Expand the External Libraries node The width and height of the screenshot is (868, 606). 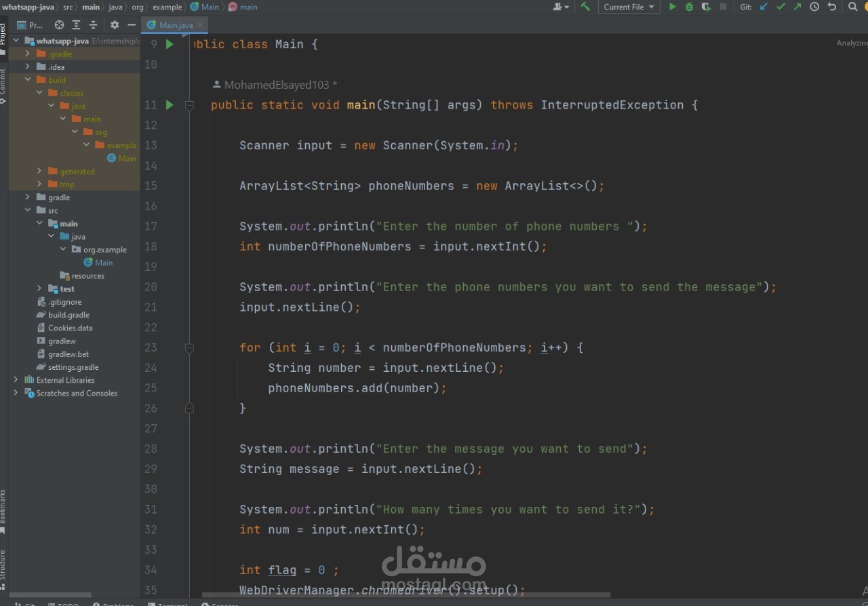click(x=16, y=379)
